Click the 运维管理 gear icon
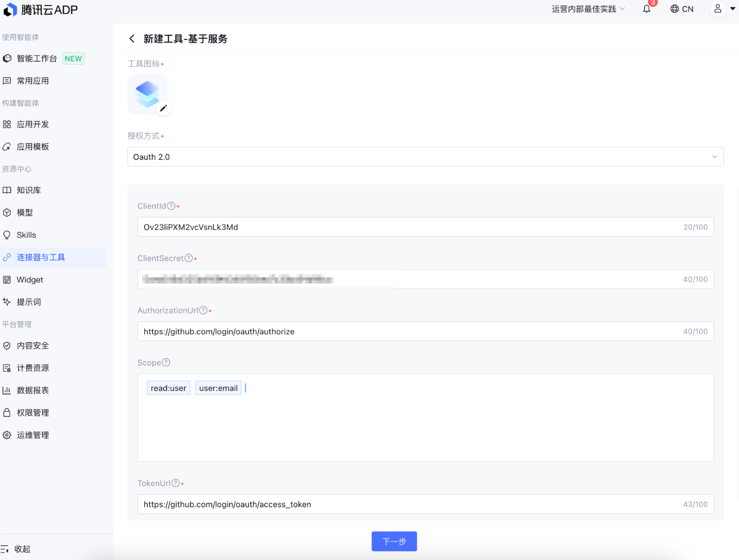 (7, 435)
